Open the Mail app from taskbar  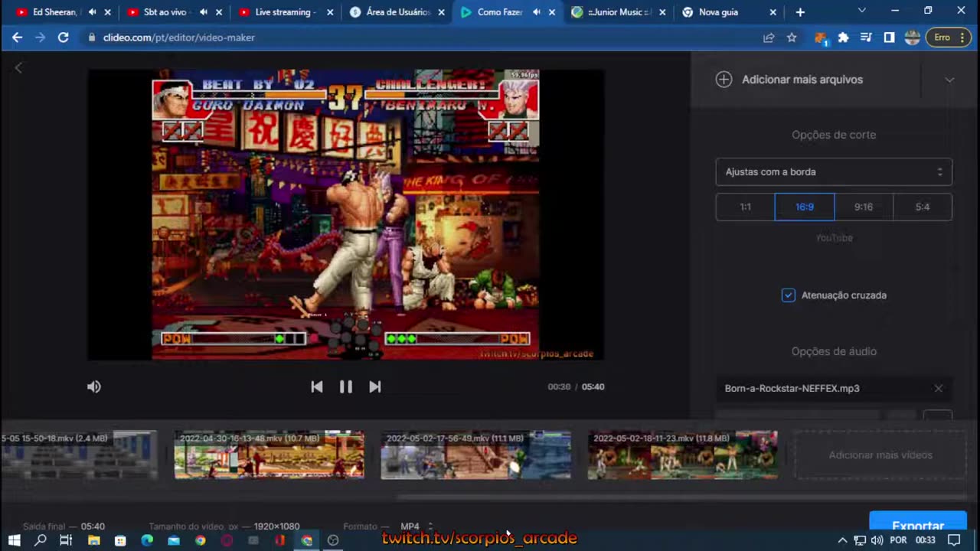pyautogui.click(x=174, y=540)
